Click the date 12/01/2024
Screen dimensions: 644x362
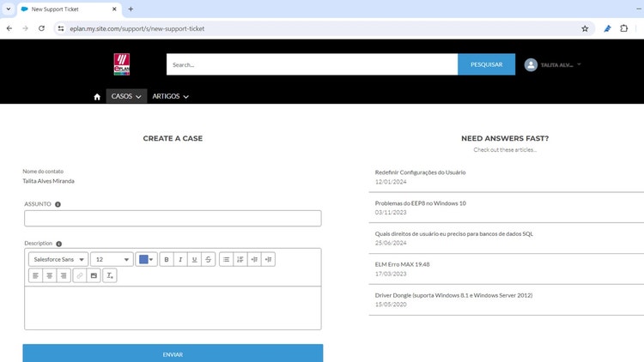pos(391,182)
